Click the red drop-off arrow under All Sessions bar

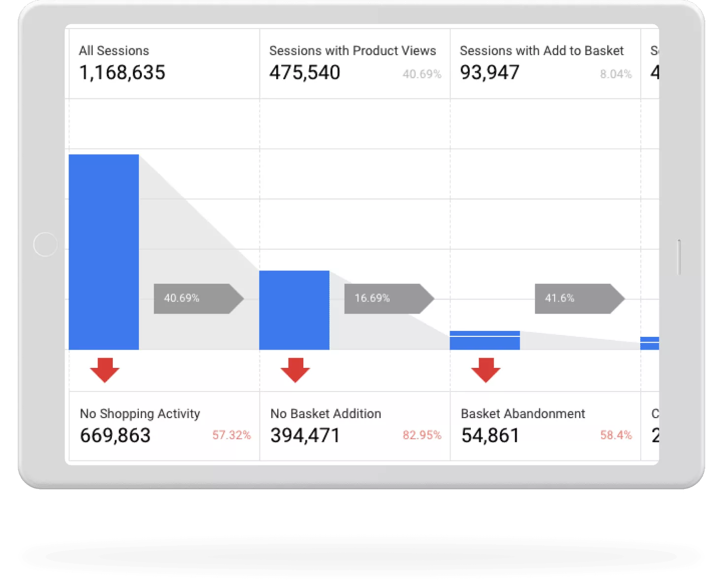click(105, 369)
